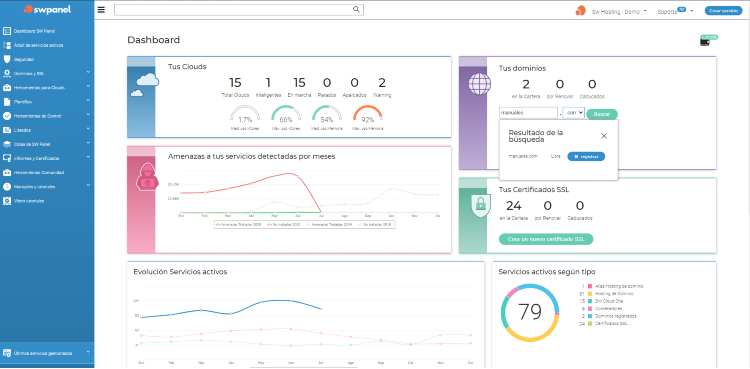750x369 pixels.
Task: Click the Herramientas Comunidad sidebar icon
Action: pos(7,172)
